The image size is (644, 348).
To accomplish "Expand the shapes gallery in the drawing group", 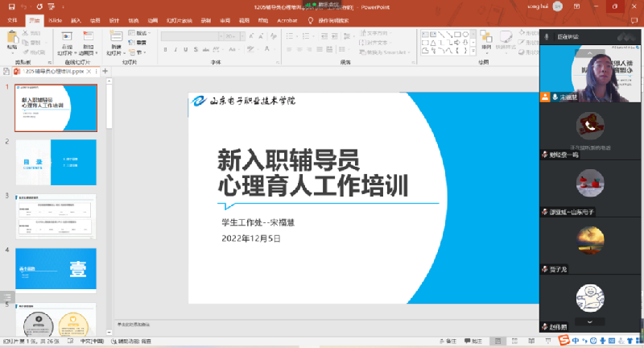I will click(x=472, y=52).
